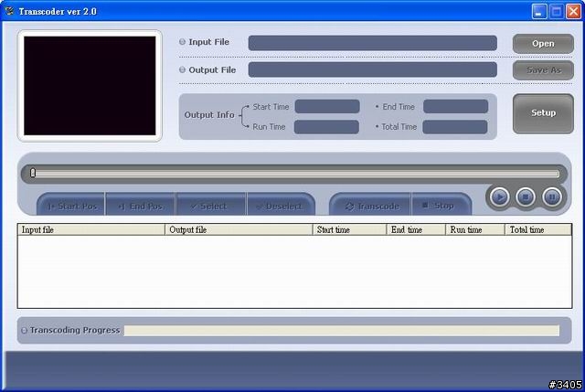Click the video preview pane
The width and height of the screenshot is (585, 392).
[x=90, y=86]
